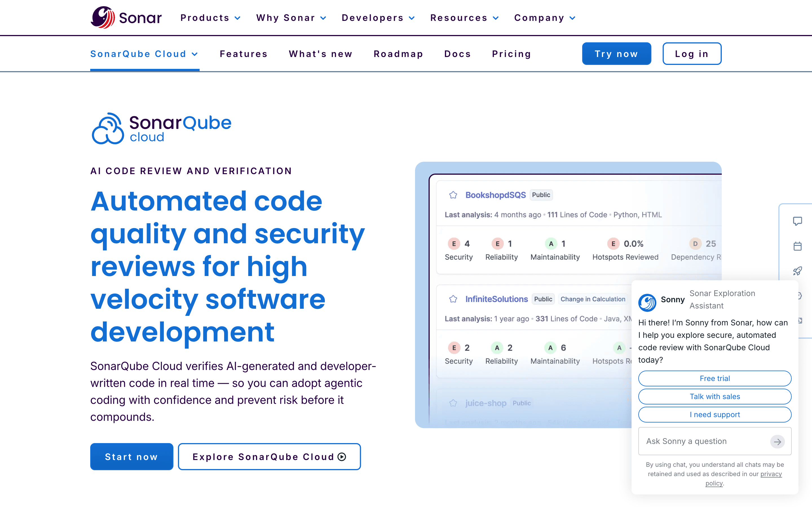Click the D dependency rating badge
This screenshot has width=812, height=508.
tap(695, 244)
